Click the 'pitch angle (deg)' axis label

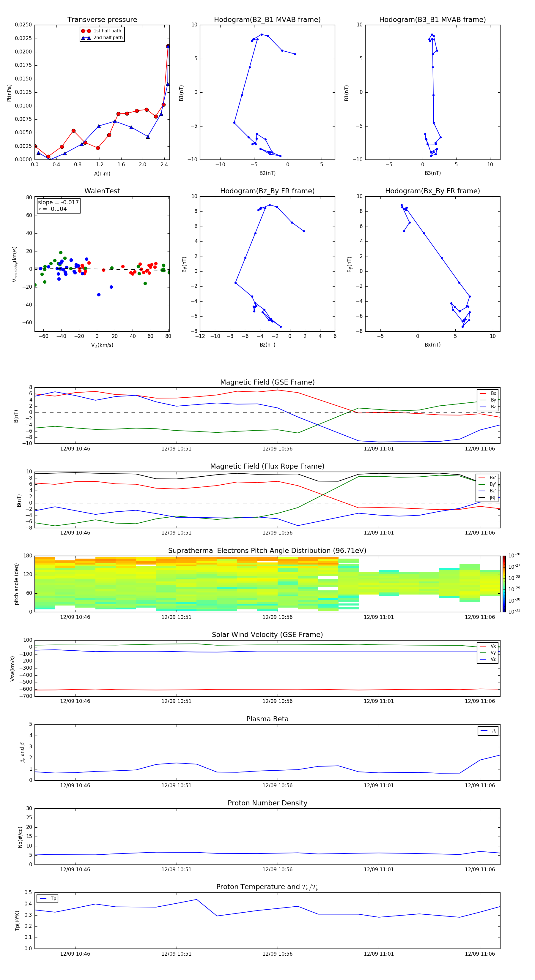coord(16,584)
